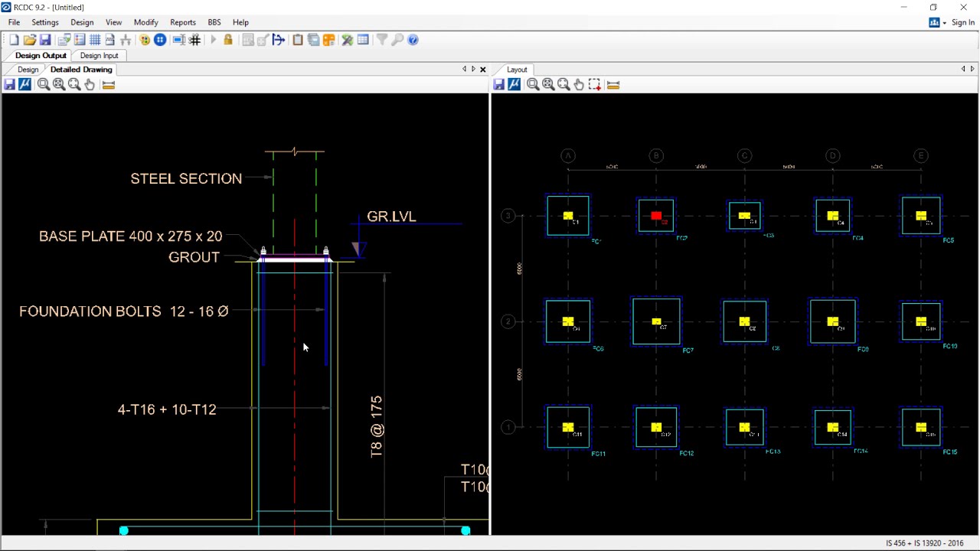Click the padlock icon in main toolbar
980x551 pixels.
pos(228,40)
